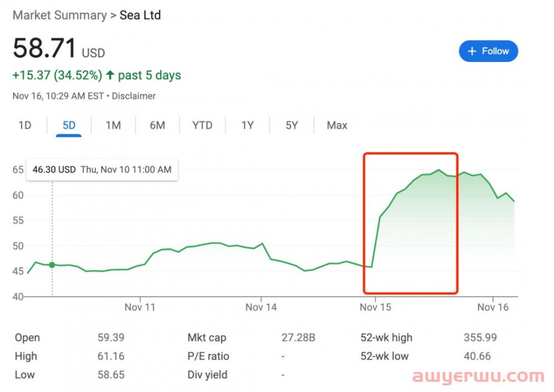This screenshot has width=554, height=392.
Task: Click the Nov 15 axis label
Action: click(x=375, y=307)
